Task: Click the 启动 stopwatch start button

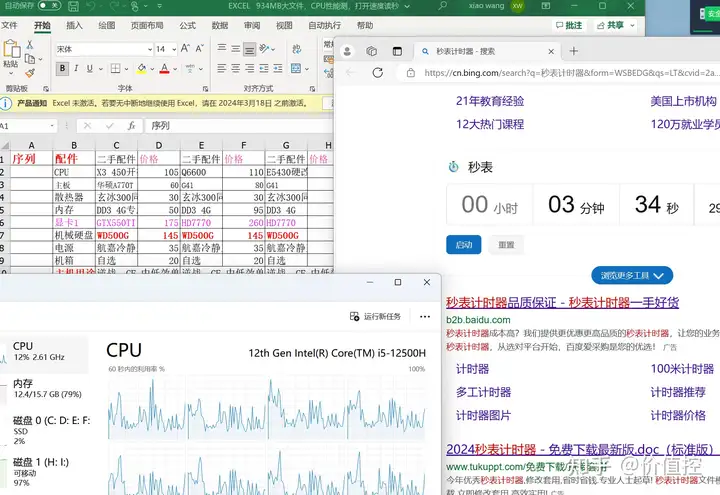Action: click(464, 245)
